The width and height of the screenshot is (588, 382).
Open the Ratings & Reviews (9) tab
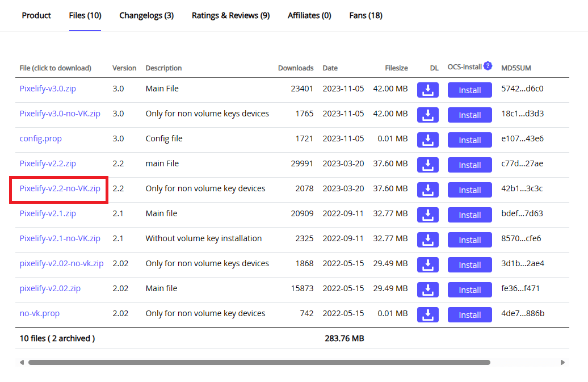[230, 15]
